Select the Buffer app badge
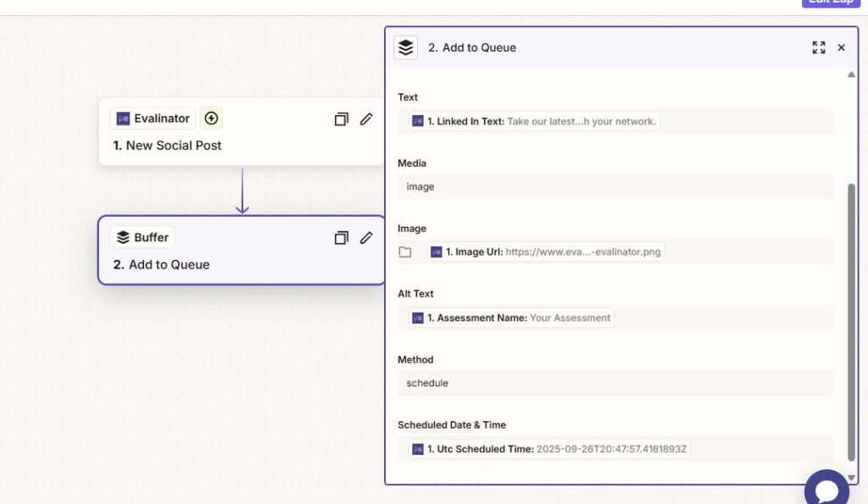868x504 pixels. coord(142,237)
